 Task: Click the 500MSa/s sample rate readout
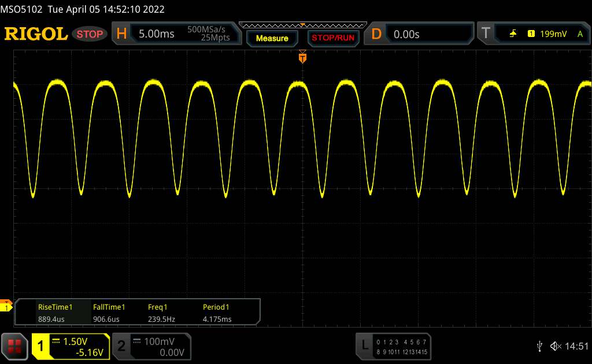click(x=206, y=29)
